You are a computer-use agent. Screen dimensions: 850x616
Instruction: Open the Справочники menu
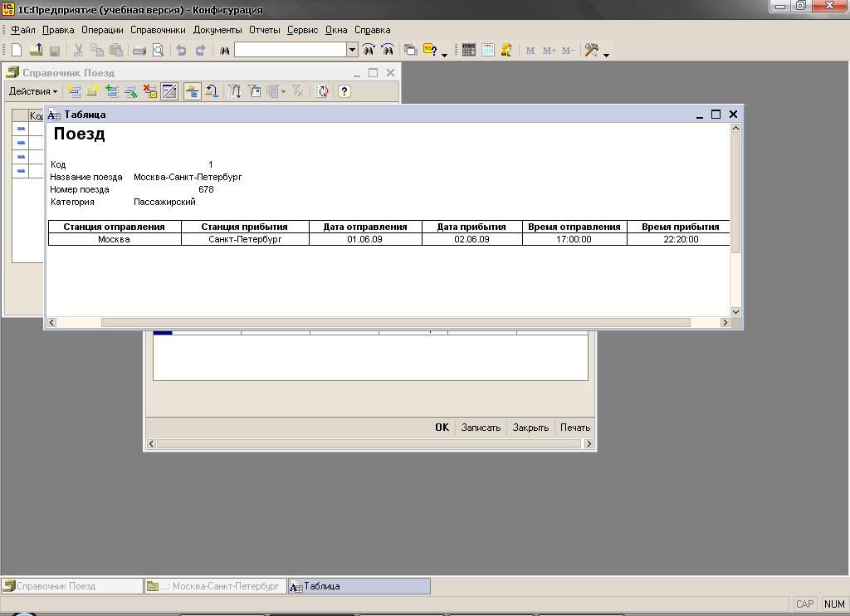[x=158, y=30]
